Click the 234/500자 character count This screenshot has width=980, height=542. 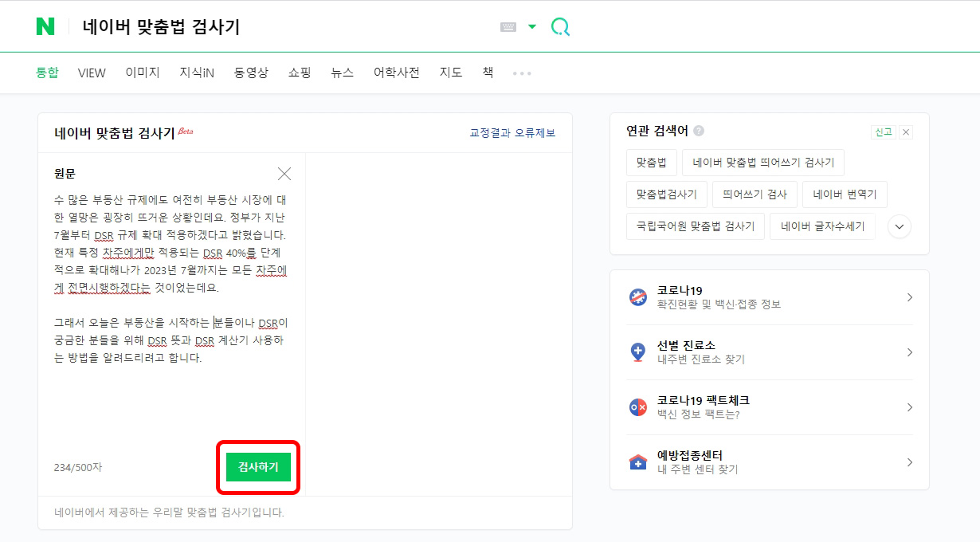click(x=78, y=467)
